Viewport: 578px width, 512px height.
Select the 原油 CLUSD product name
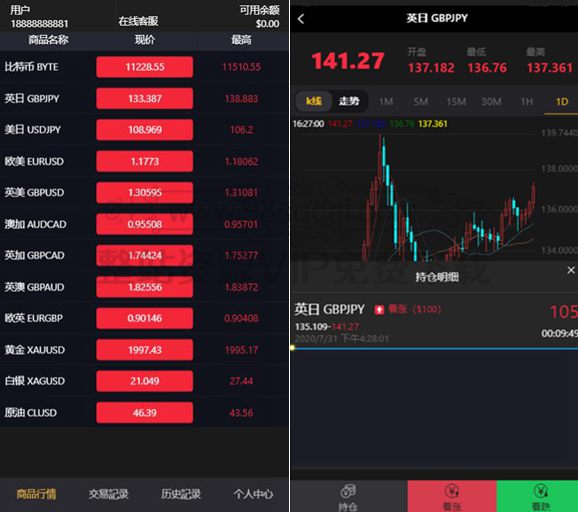(x=31, y=412)
